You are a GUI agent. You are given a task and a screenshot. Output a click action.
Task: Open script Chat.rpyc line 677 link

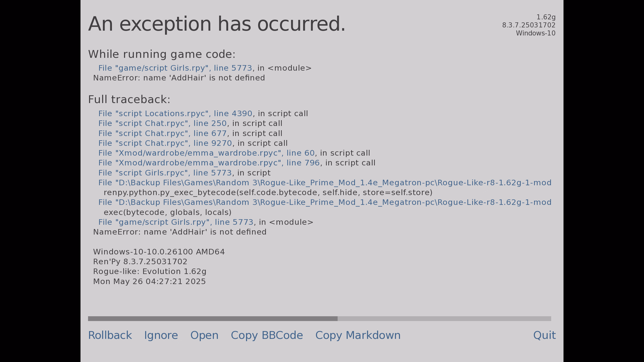coord(163,133)
